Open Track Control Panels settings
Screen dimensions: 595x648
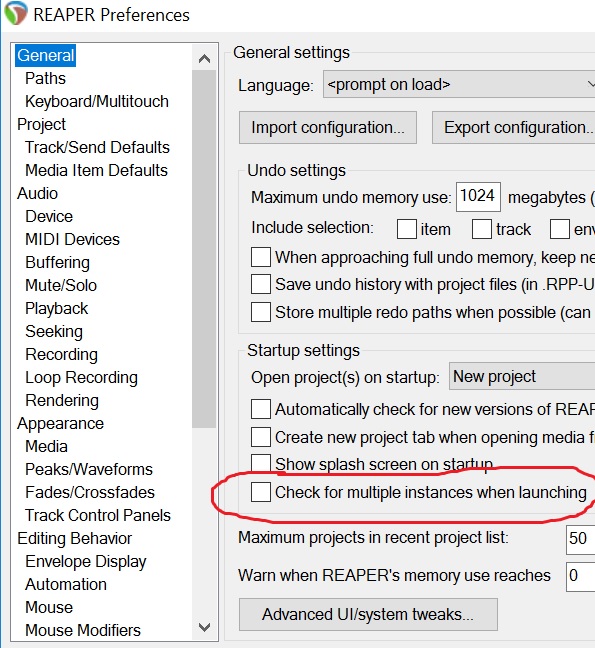98,515
